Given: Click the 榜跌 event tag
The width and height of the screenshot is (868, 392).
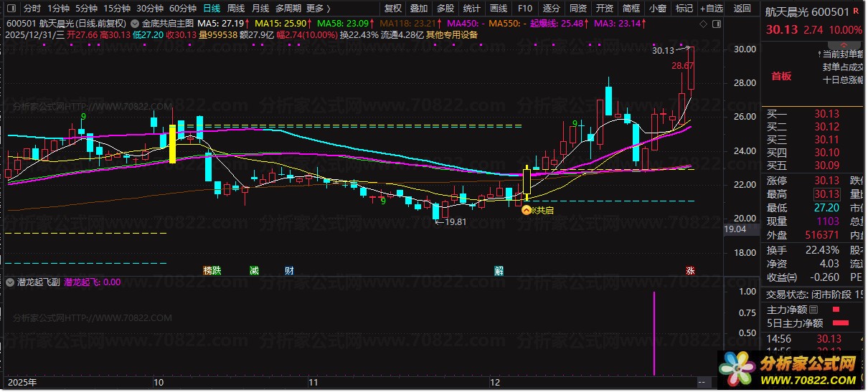Looking at the screenshot, I should coord(212,271).
